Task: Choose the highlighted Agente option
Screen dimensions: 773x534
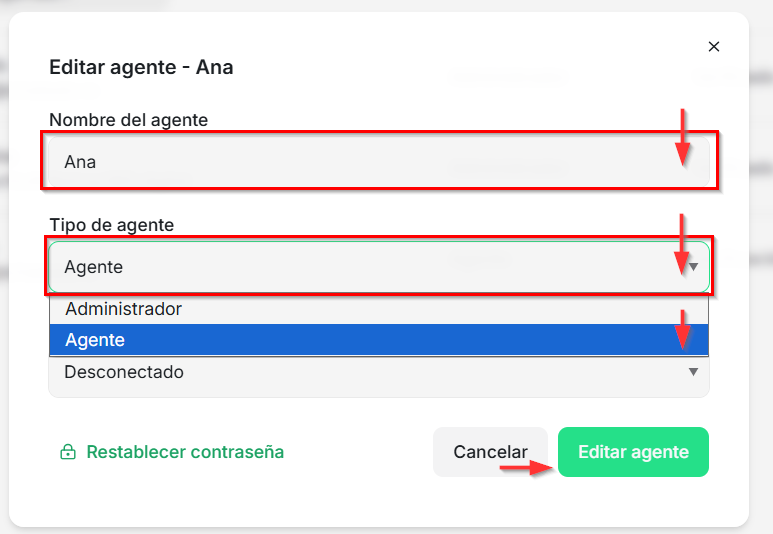Action: 96,340
